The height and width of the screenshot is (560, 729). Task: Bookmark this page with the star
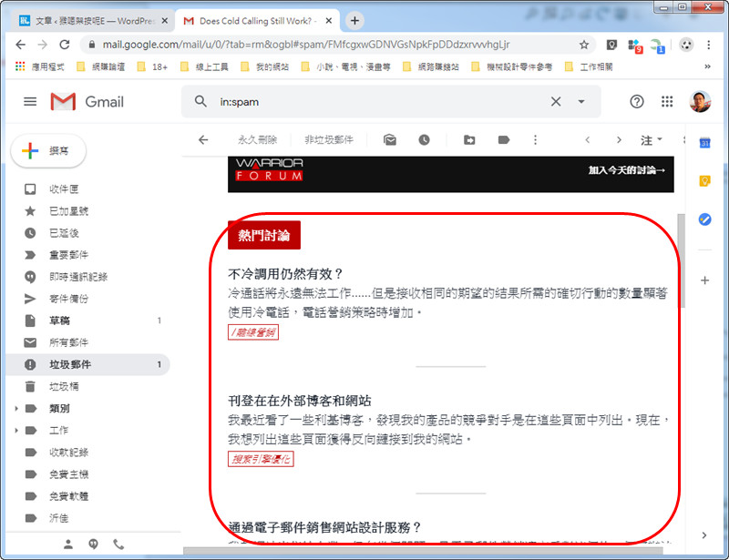[x=584, y=45]
